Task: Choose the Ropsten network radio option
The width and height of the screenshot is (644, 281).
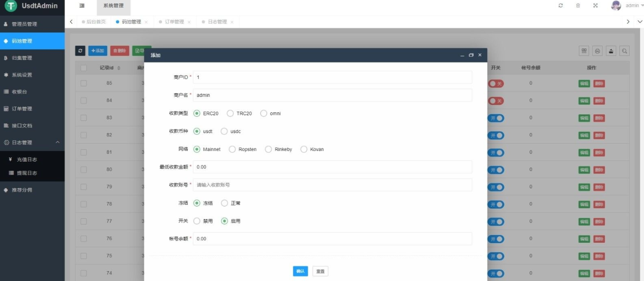Action: tap(232, 149)
